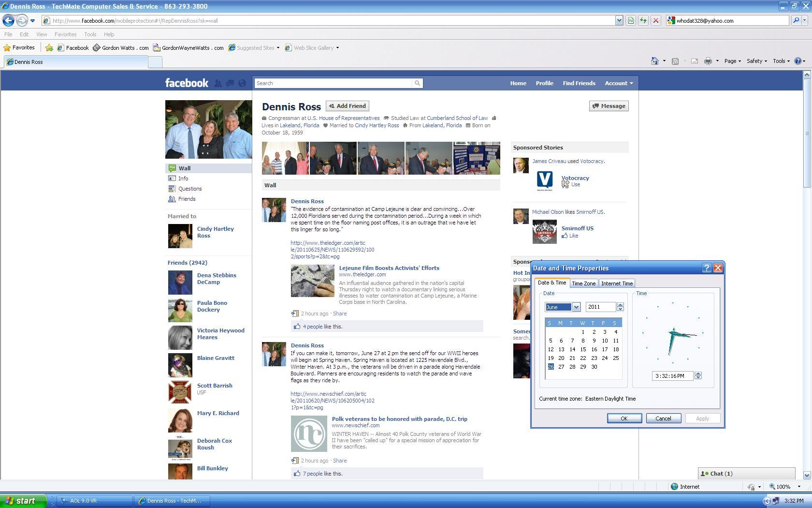This screenshot has width=812, height=508.
Task: Open the Lejeune Film Boosts Activists' Efforts link
Action: [389, 268]
